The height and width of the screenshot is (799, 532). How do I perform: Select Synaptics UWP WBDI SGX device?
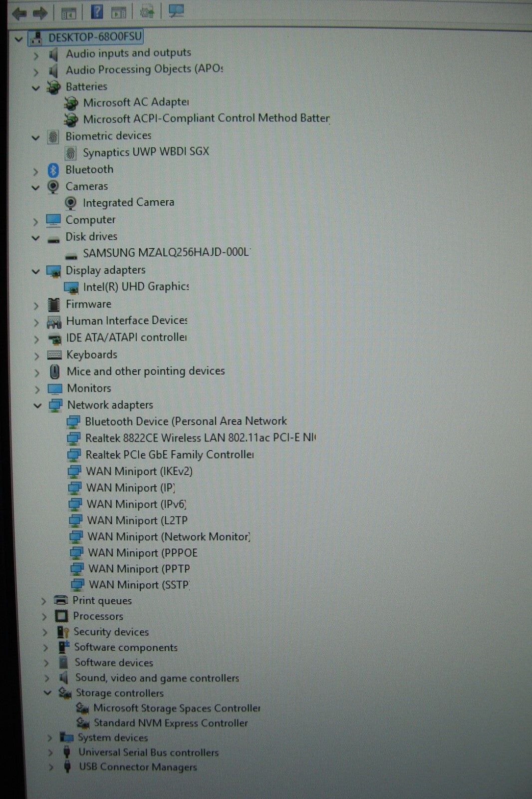(x=146, y=152)
